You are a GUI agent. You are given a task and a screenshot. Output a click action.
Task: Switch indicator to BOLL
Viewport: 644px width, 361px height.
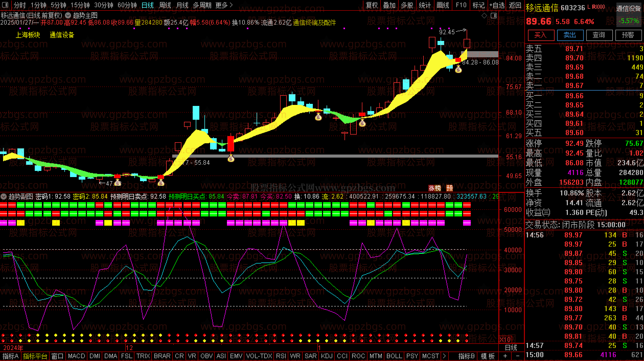(x=394, y=356)
